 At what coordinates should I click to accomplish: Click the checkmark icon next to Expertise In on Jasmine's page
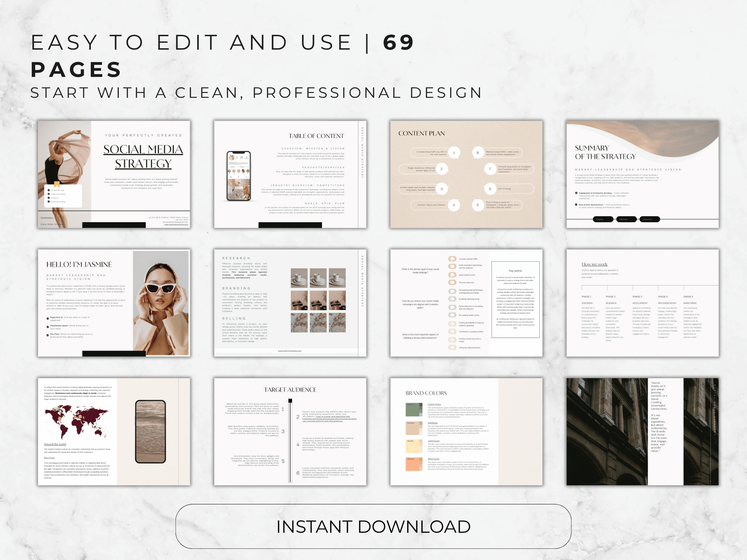tap(47, 319)
